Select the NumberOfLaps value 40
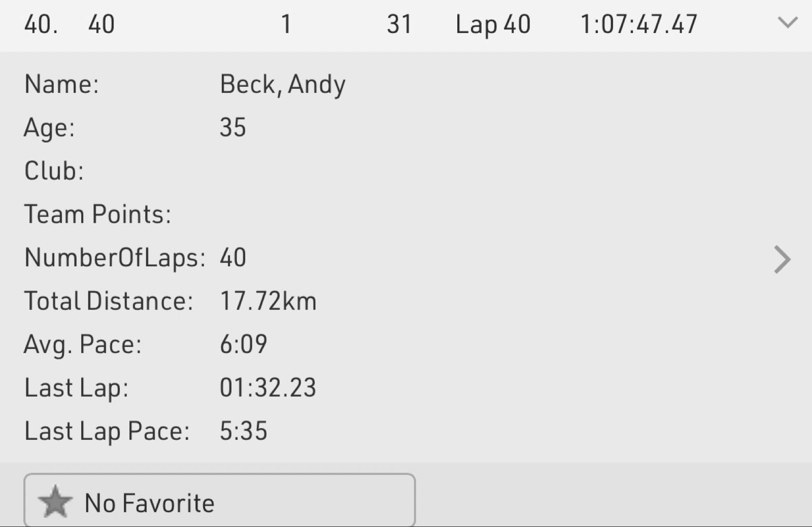Viewport: 812px width, 527px height. coord(232,258)
